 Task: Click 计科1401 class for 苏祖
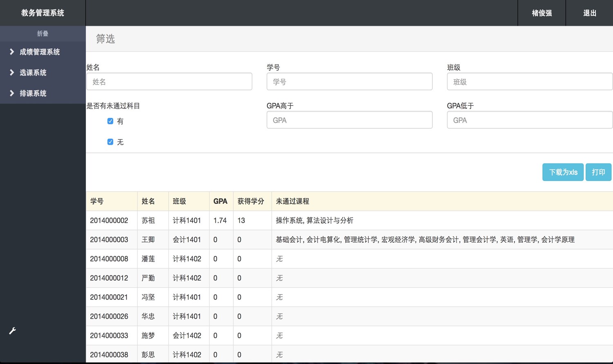(187, 220)
